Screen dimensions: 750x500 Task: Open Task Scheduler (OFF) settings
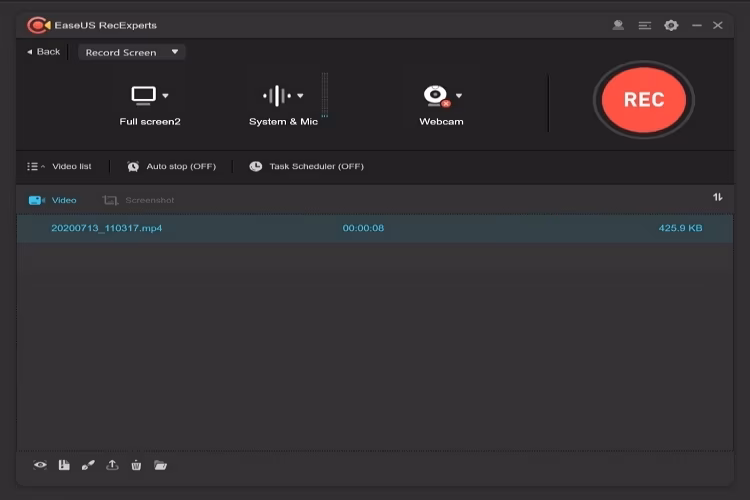307,167
